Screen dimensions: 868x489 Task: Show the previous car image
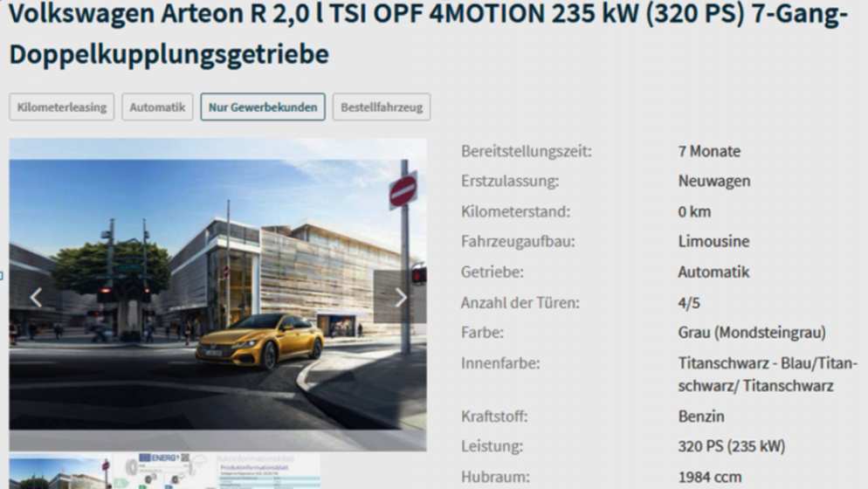pos(36,298)
